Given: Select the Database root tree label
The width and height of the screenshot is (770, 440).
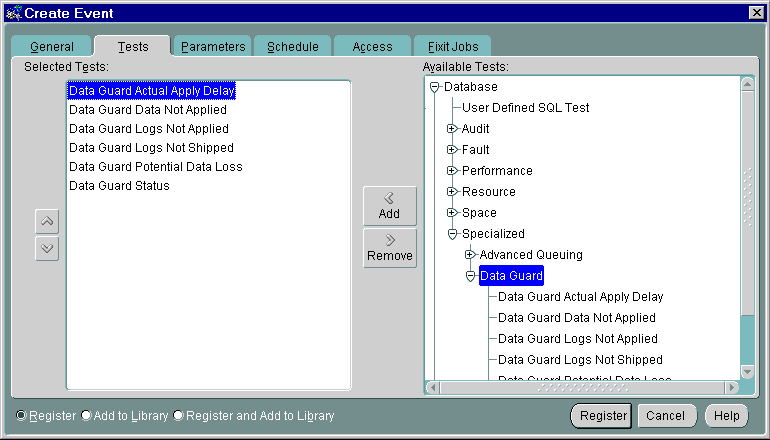Looking at the screenshot, I should (470, 87).
